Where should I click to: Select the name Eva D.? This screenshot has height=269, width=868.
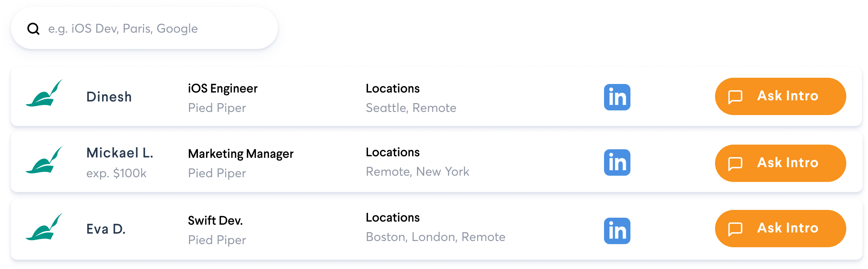tap(106, 229)
